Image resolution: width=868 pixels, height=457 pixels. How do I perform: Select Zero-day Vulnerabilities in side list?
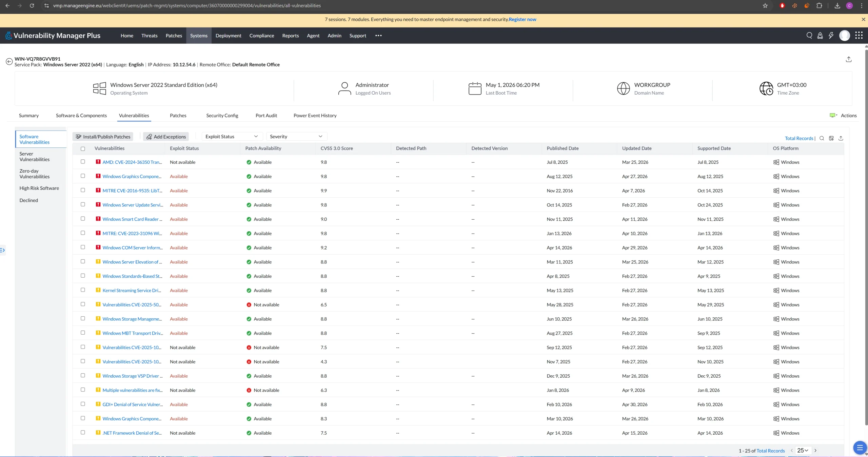(x=35, y=174)
